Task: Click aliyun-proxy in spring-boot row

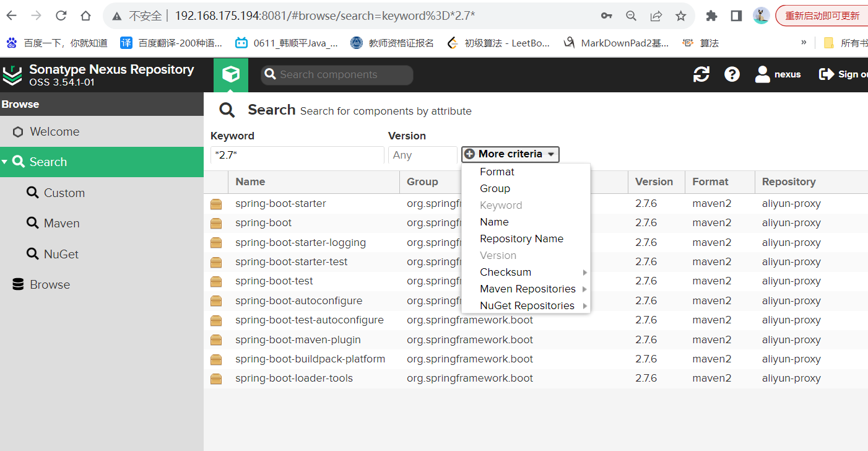Action: pos(791,223)
